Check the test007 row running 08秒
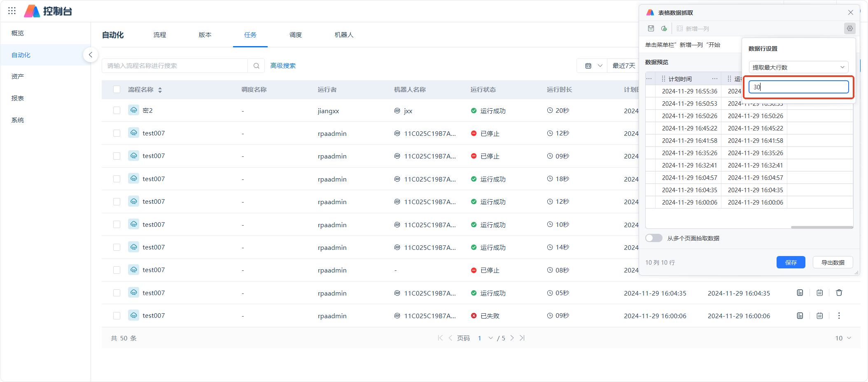868x382 pixels. (x=117, y=270)
